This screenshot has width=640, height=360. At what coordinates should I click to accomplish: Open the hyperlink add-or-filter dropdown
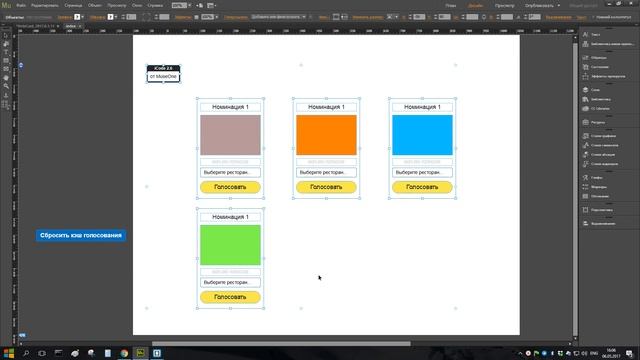pyautogui.click(x=278, y=17)
